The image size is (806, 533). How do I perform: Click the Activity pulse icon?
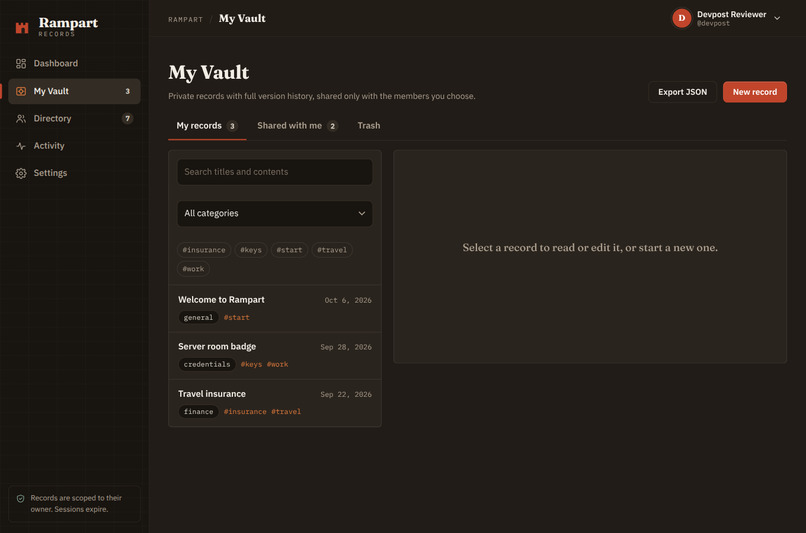21,146
